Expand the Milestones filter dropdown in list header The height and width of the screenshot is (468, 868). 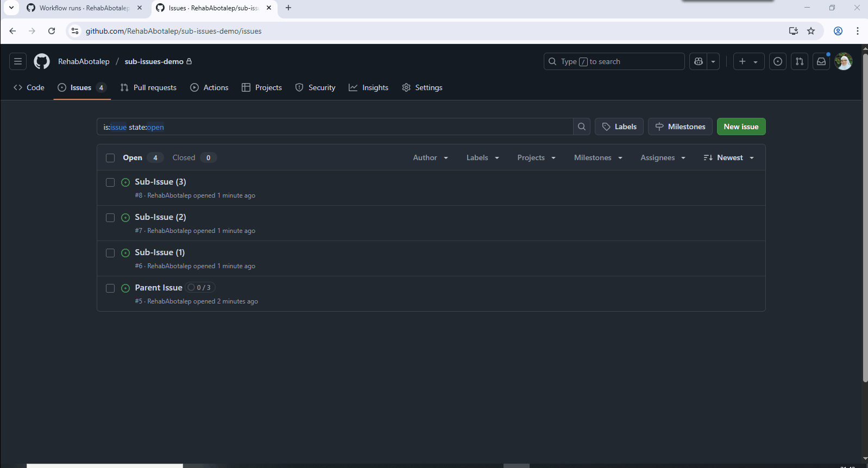pyautogui.click(x=598, y=157)
